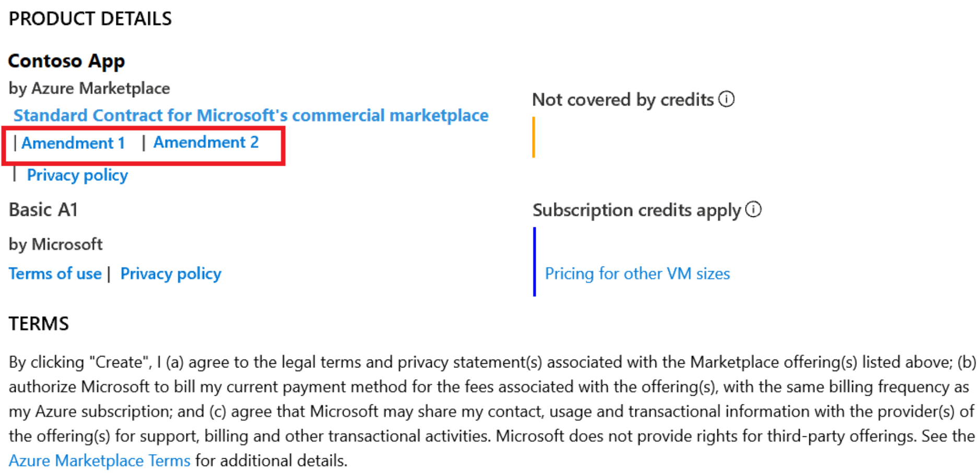The height and width of the screenshot is (474, 980).
Task: Open the Standard Contract for Microsoft's commercial marketplace link
Action: pyautogui.click(x=251, y=115)
